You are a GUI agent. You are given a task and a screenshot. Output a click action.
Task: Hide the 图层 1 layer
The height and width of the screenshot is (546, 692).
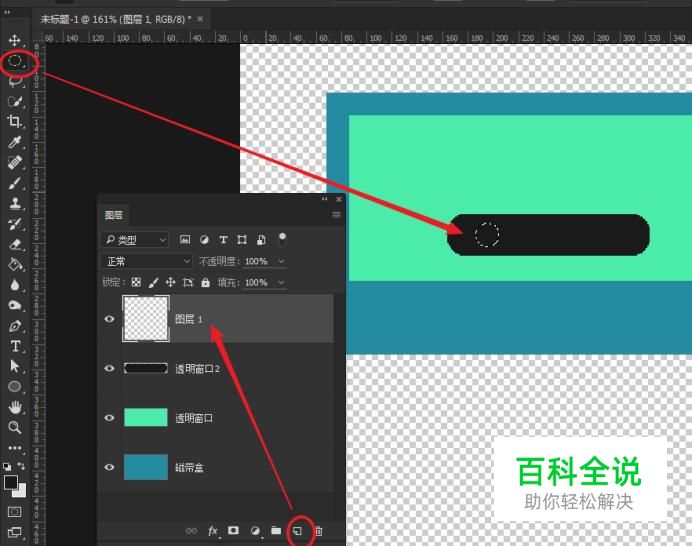(109, 319)
